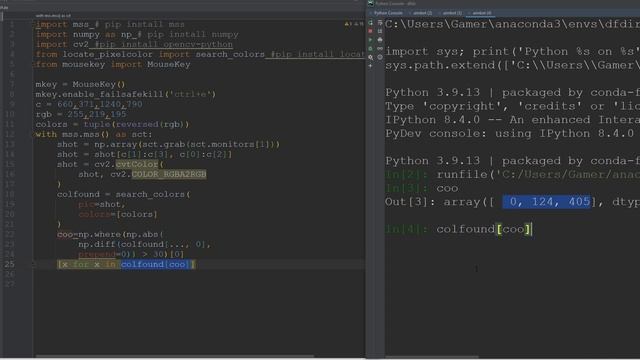Toggle soft-wrap icon in console toolbar
The image size is (640, 360).
point(380,22)
